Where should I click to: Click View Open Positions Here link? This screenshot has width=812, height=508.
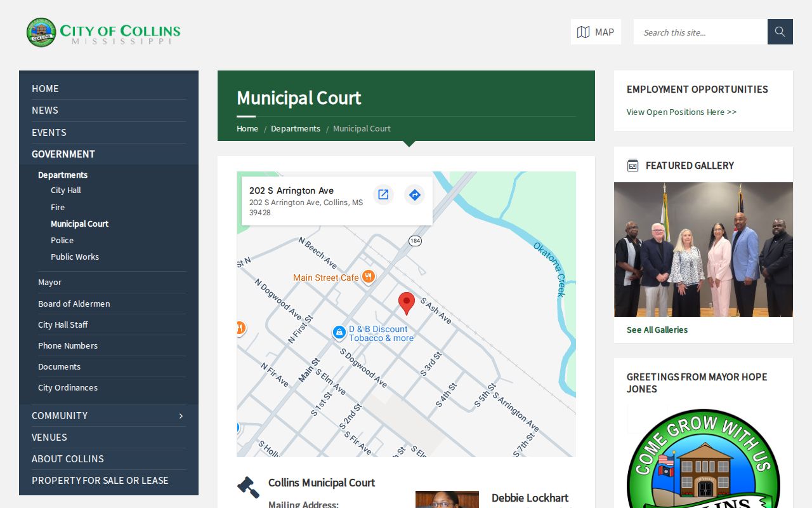coord(681,112)
